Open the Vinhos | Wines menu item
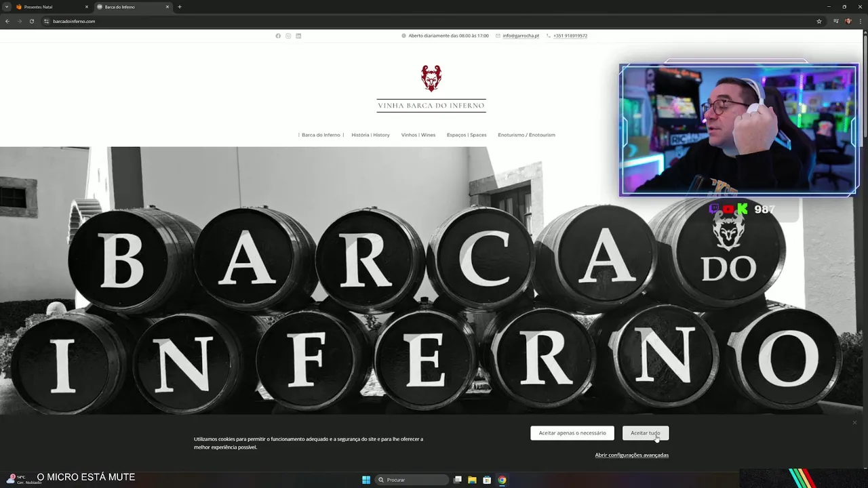The image size is (868, 488). tap(418, 135)
